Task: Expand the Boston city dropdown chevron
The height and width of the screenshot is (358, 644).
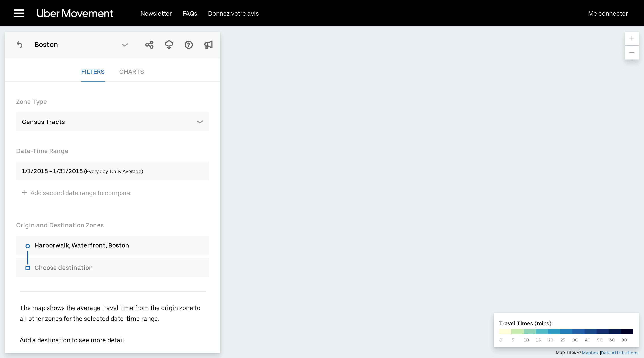Action: click(125, 45)
